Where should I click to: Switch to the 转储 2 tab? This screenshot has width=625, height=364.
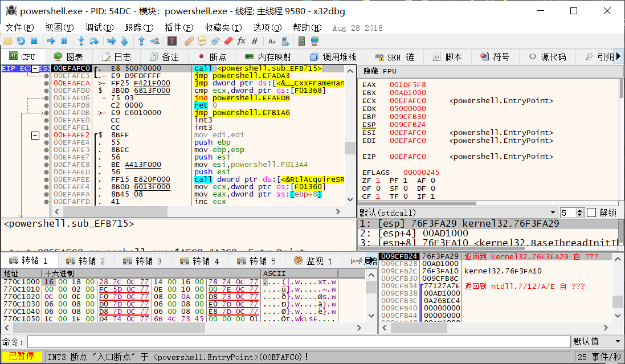pos(85,261)
